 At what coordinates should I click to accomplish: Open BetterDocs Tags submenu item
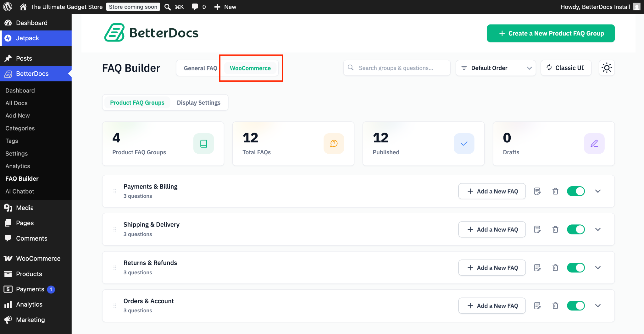(x=12, y=141)
